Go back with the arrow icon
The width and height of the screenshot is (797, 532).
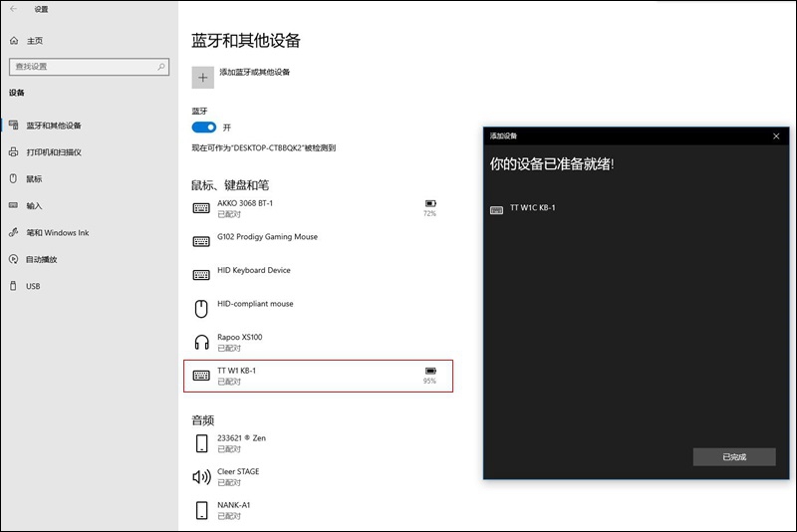pos(14,9)
